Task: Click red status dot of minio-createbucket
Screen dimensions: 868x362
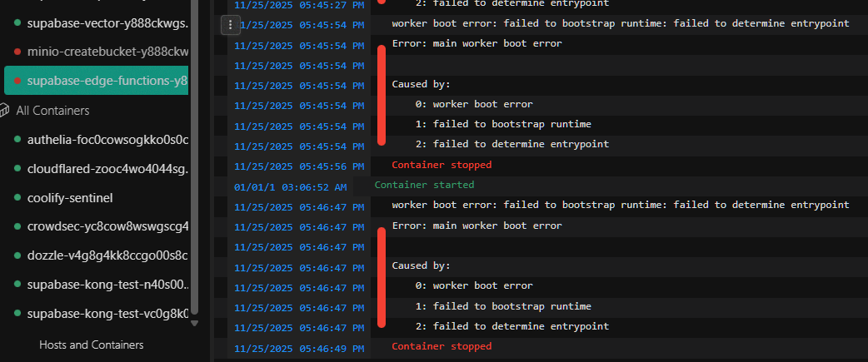Action: click(17, 52)
